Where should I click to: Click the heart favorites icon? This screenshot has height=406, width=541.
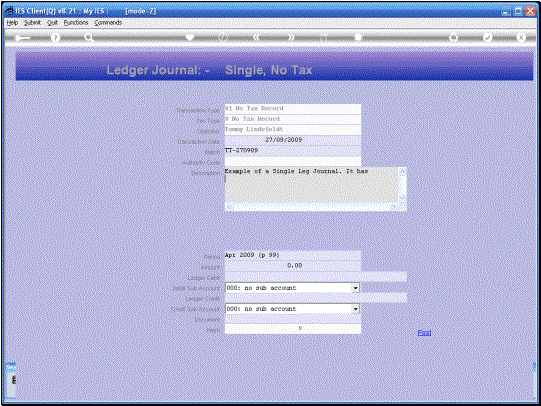coord(190,37)
